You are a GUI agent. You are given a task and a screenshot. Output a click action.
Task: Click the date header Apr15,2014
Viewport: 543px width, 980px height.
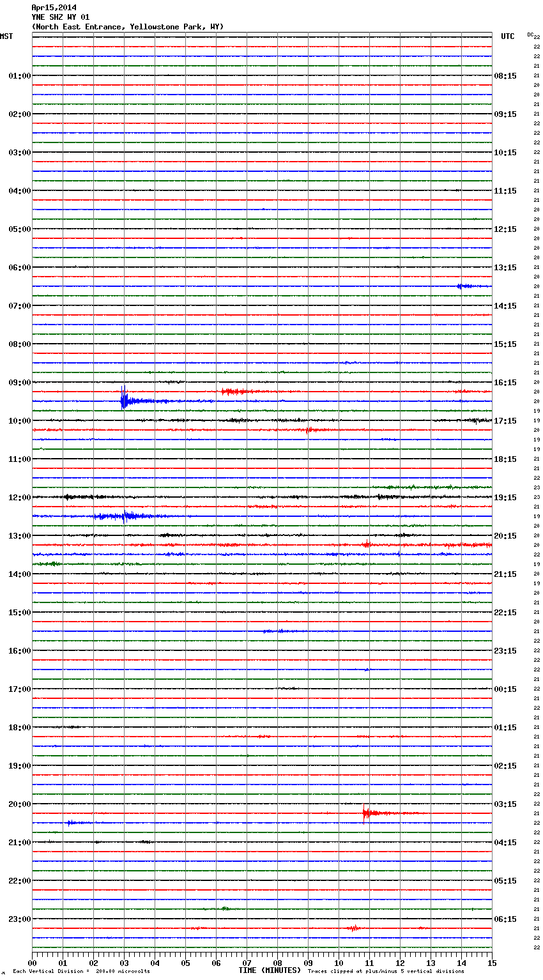coord(54,8)
